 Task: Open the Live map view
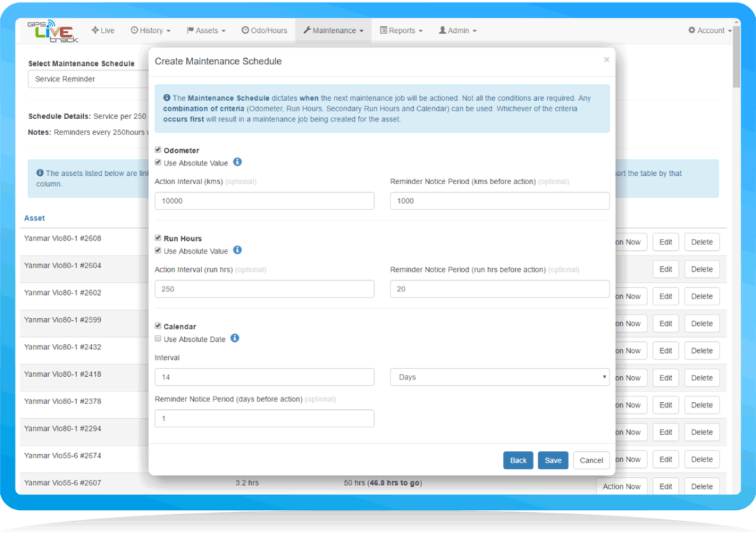103,31
